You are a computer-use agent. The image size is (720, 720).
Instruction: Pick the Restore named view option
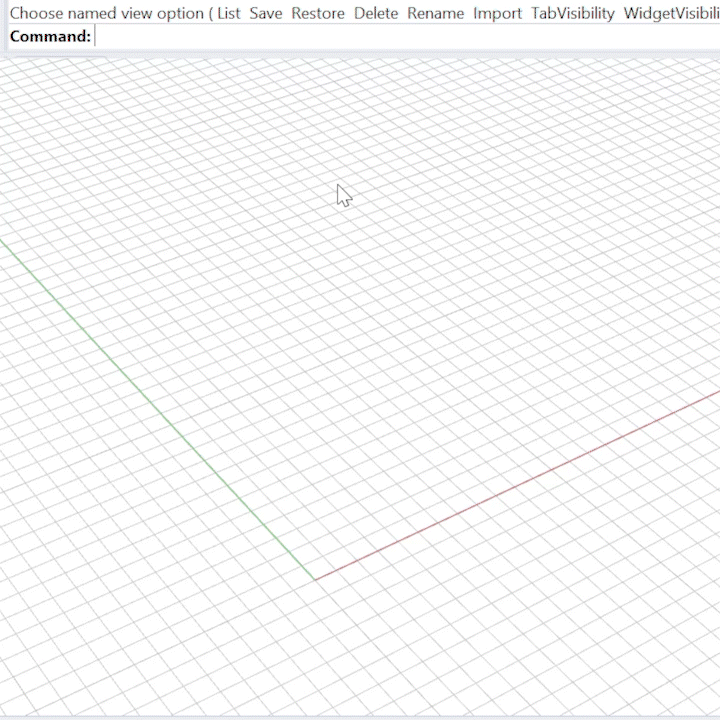pyautogui.click(x=318, y=13)
